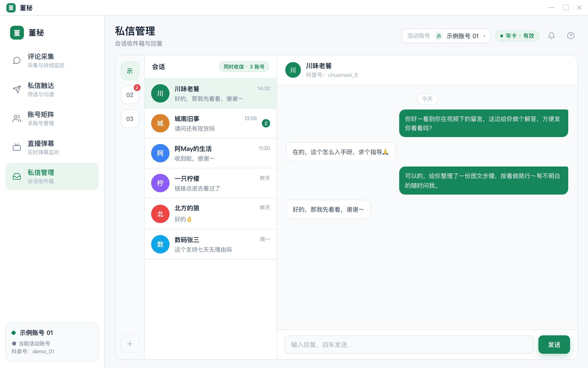Click the 川 avatar in chat header
This screenshot has width=588, height=368.
pyautogui.click(x=293, y=70)
